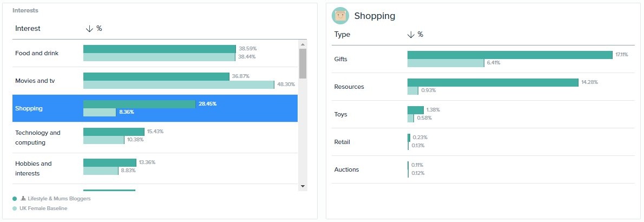Click the Interest column header
Image resolution: width=644 pixels, height=222 pixels.
point(28,28)
